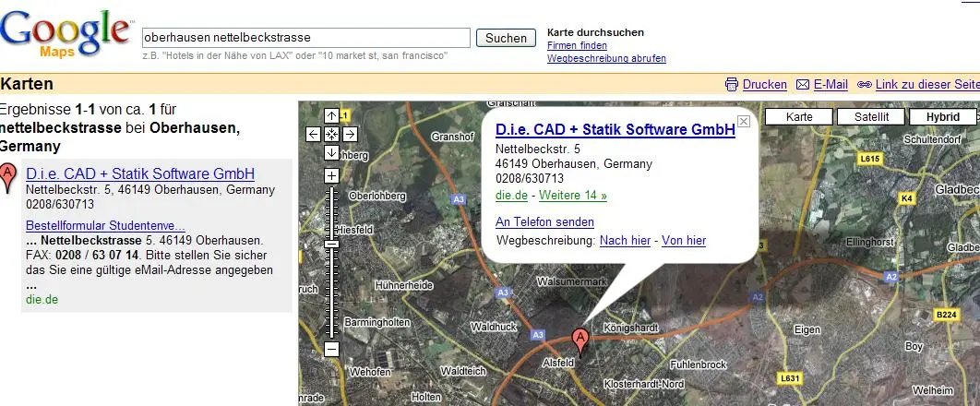This screenshot has width=980, height=406.
Task: Click the E-Mail link
Action: click(831, 84)
